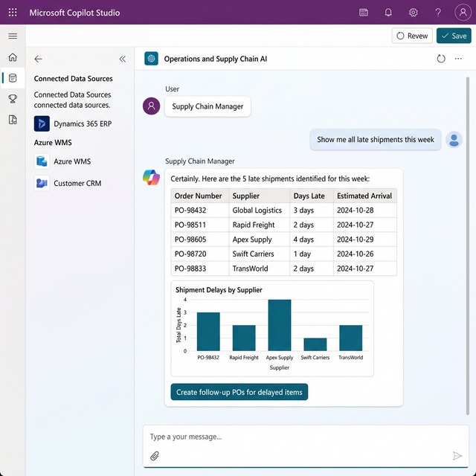Click the Review button
The width and height of the screenshot is (476, 476).
tap(411, 36)
